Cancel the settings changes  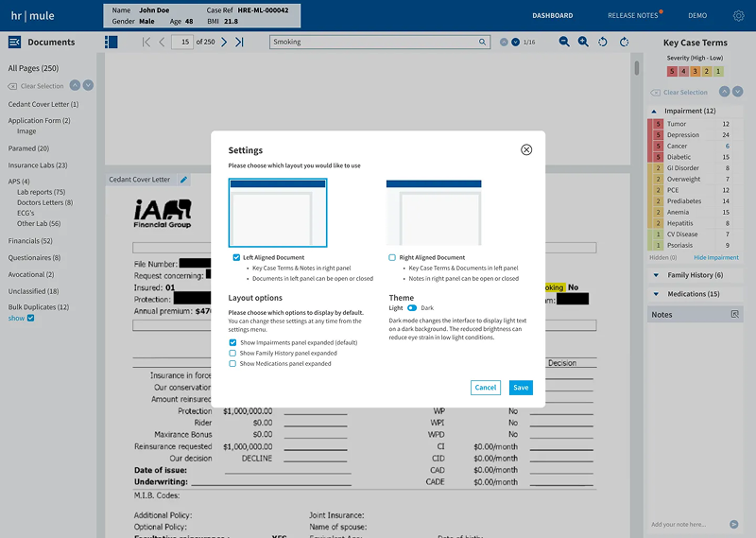point(486,388)
